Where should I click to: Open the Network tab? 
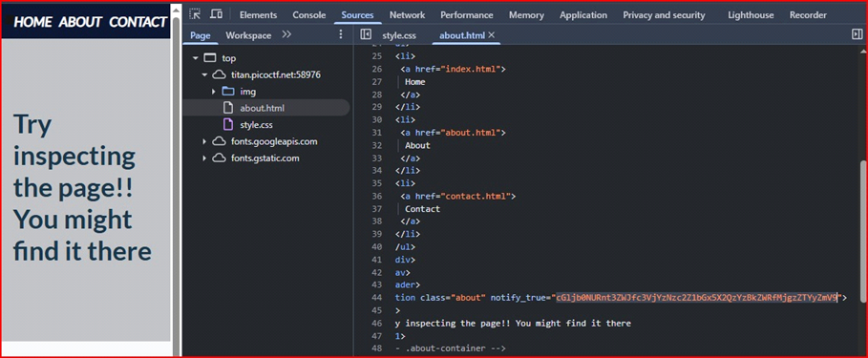tap(407, 15)
